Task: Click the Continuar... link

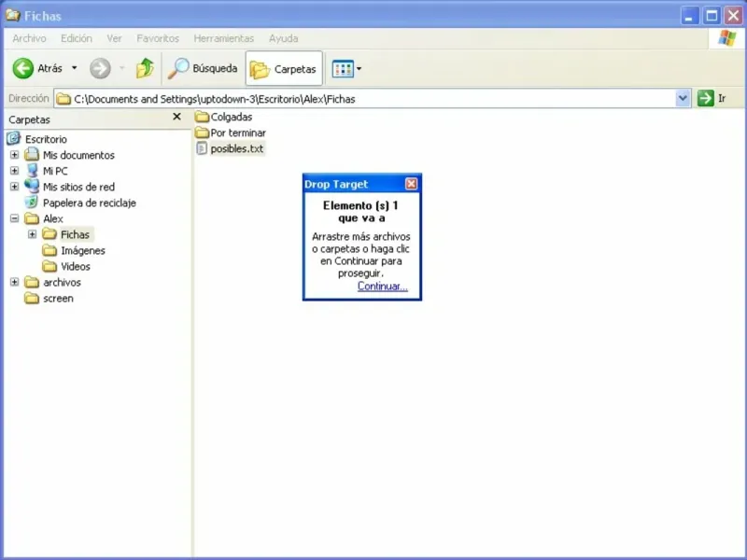Action: pyautogui.click(x=383, y=286)
